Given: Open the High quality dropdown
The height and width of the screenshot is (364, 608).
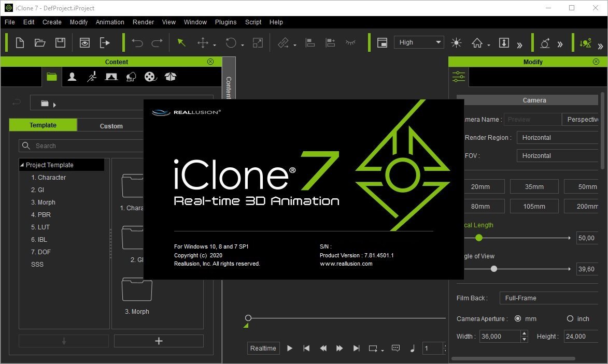Looking at the screenshot, I should [419, 42].
